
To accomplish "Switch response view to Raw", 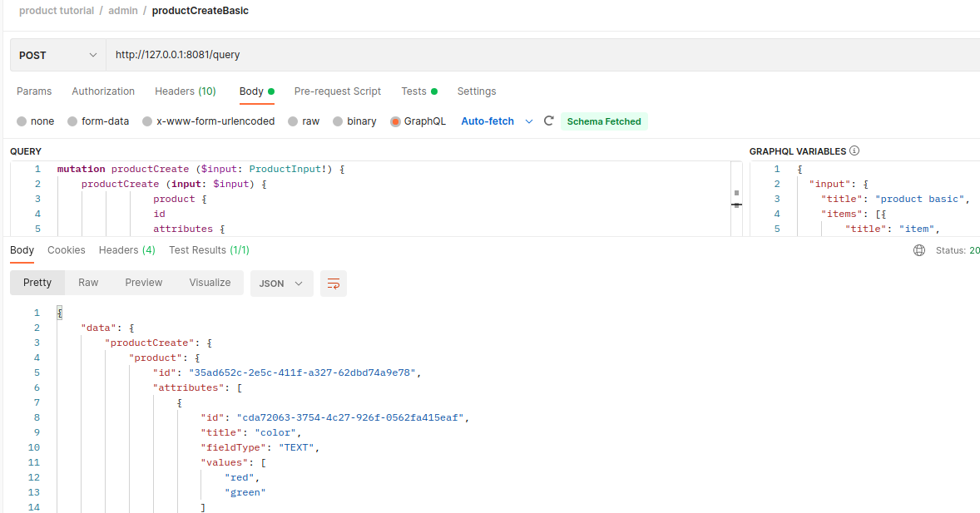I will [88, 283].
